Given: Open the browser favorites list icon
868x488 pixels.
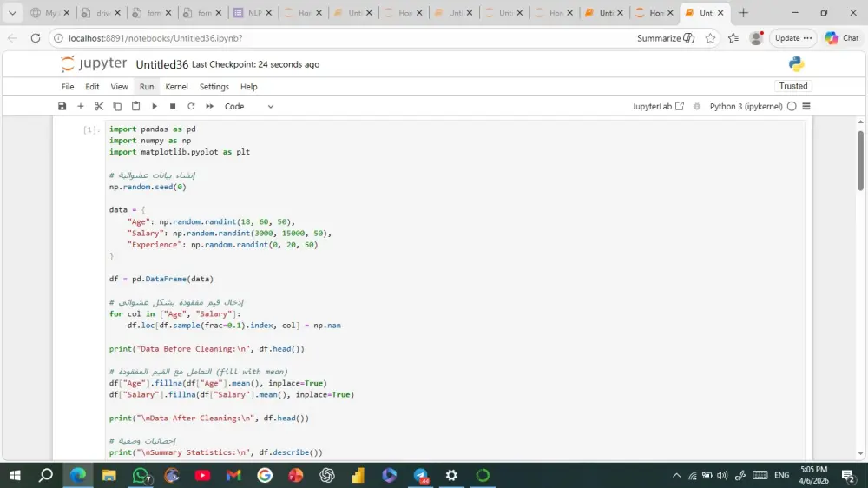Looking at the screenshot, I should [733, 38].
